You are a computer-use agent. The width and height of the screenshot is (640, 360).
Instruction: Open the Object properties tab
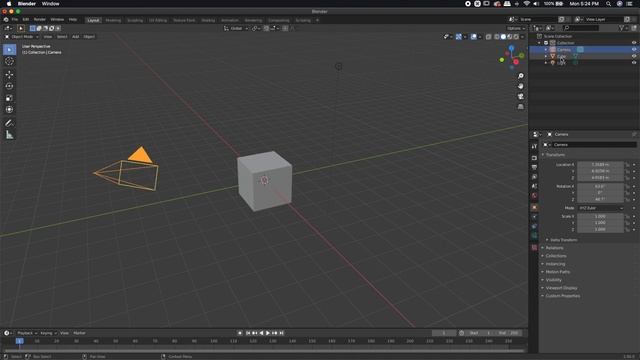click(534, 207)
